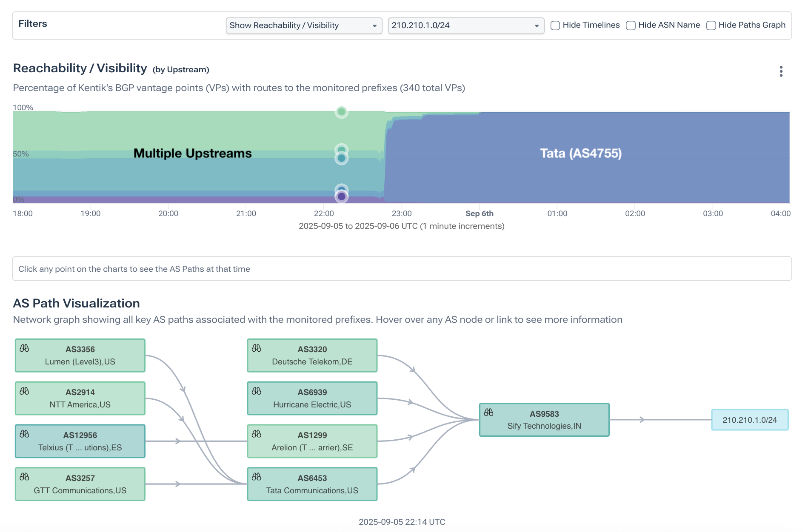
Task: Open the three-dot chart options menu
Action: (x=781, y=71)
